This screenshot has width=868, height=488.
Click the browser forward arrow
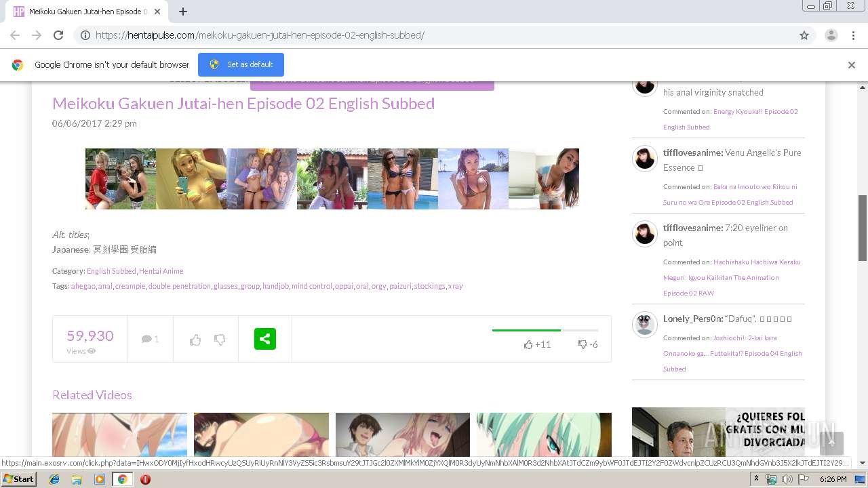[x=37, y=35]
